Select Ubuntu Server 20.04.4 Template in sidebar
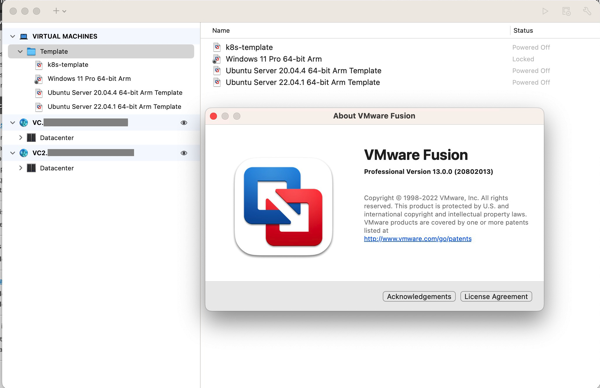This screenshot has height=388, width=600. click(x=115, y=93)
